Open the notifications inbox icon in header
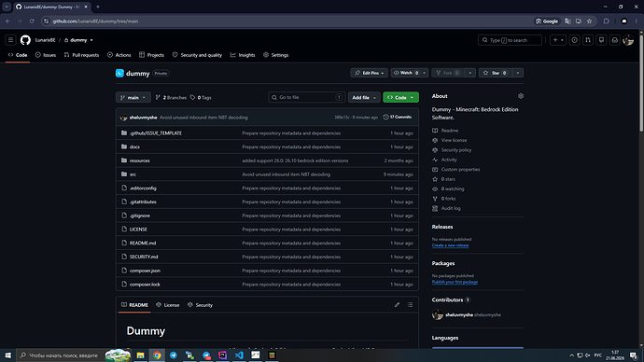Image resolution: width=644 pixels, height=362 pixels. point(614,40)
